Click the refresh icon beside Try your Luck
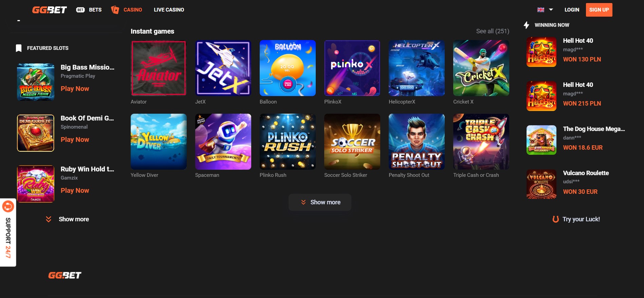Image resolution: width=644 pixels, height=298 pixels. 556,219
